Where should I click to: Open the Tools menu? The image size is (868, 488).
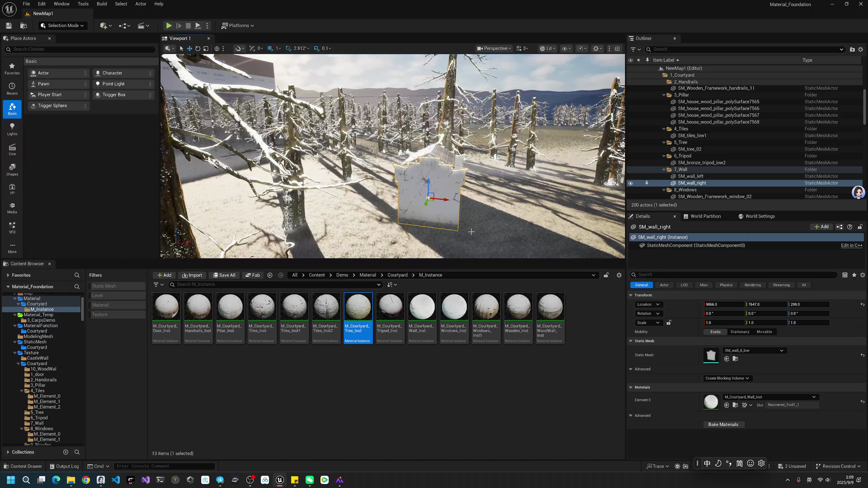pyautogui.click(x=83, y=4)
